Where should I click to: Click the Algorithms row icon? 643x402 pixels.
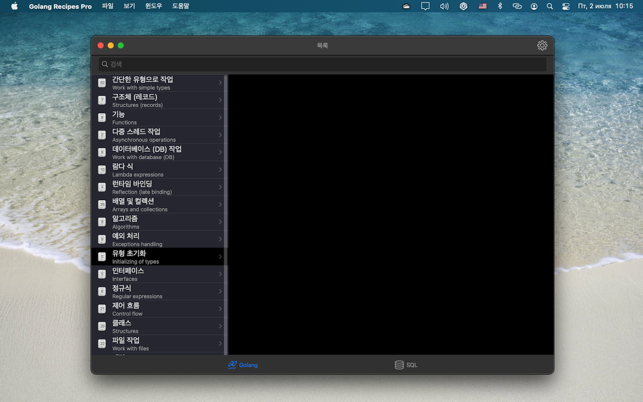[x=102, y=222]
